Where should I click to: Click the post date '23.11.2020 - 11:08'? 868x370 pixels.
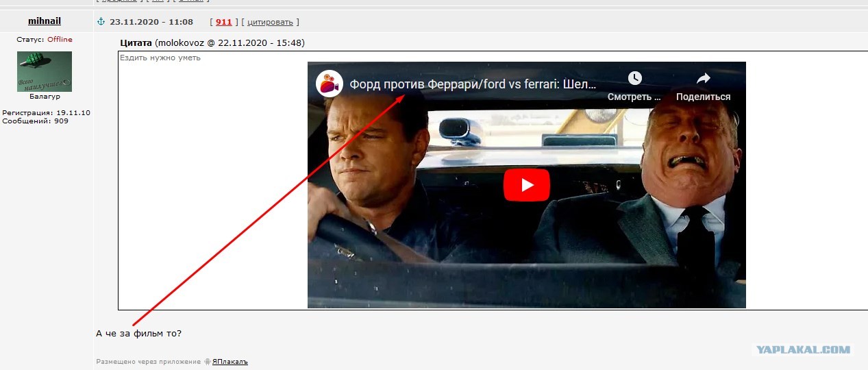click(151, 22)
